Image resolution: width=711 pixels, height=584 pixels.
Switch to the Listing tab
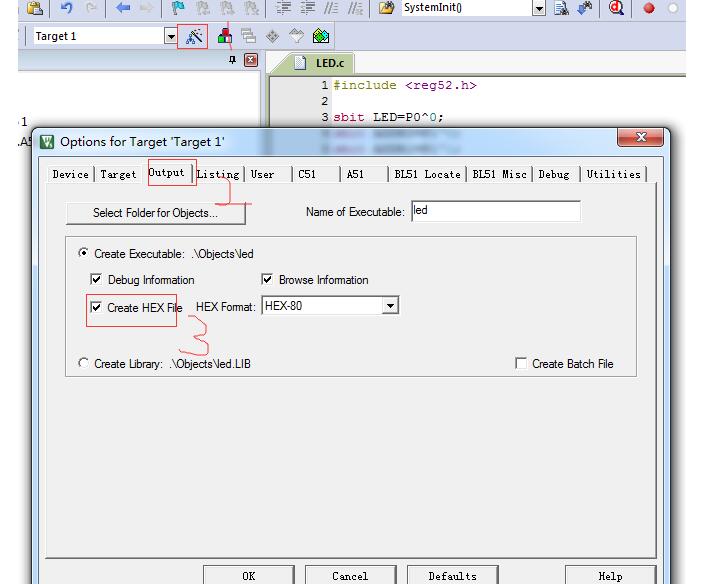point(218,175)
